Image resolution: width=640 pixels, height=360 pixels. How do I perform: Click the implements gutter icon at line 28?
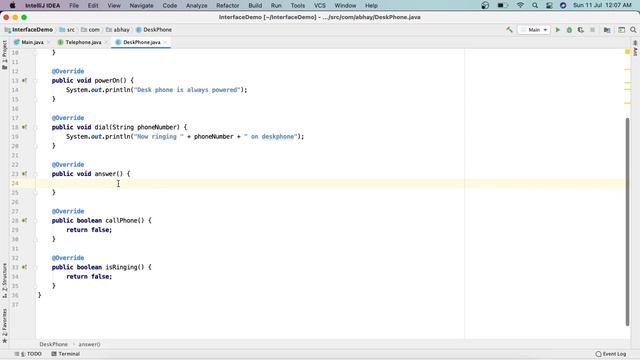[24, 220]
